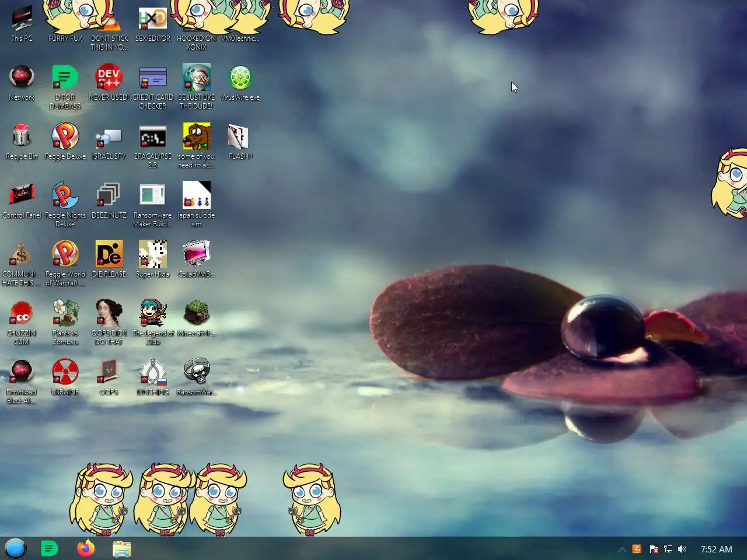Viewport: 747px width, 560px height.
Task: Open the network status tray icon
Action: [668, 549]
